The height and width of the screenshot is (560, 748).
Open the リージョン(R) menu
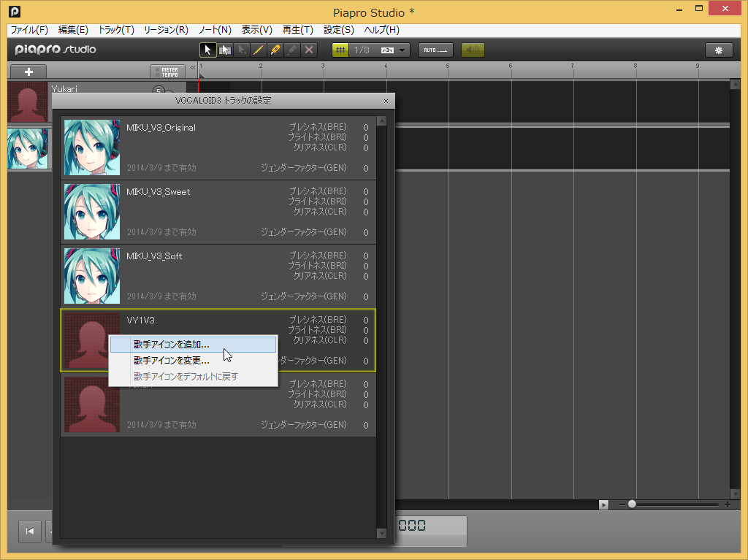pyautogui.click(x=166, y=30)
